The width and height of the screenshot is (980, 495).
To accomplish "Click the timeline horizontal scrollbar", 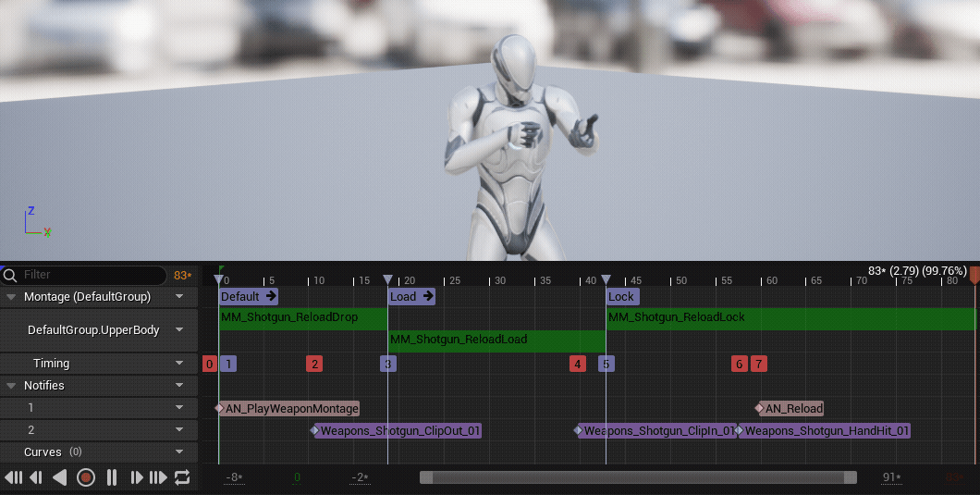I will pyautogui.click(x=638, y=477).
